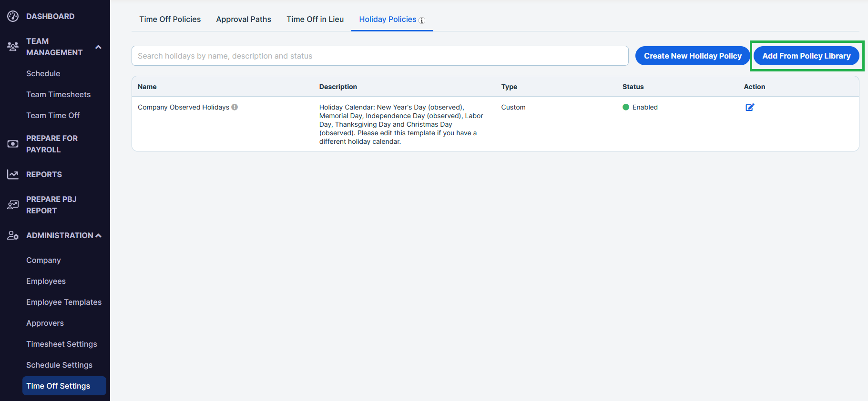Collapse the Administration section chevron
The image size is (868, 401).
pos(99,235)
